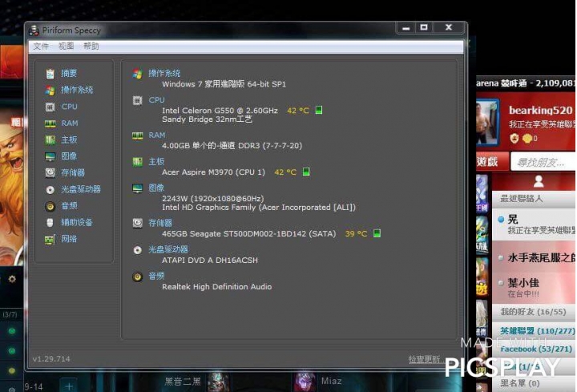Click the CPU heading in summary panel
This screenshot has width=577, height=392.
pos(157,99)
